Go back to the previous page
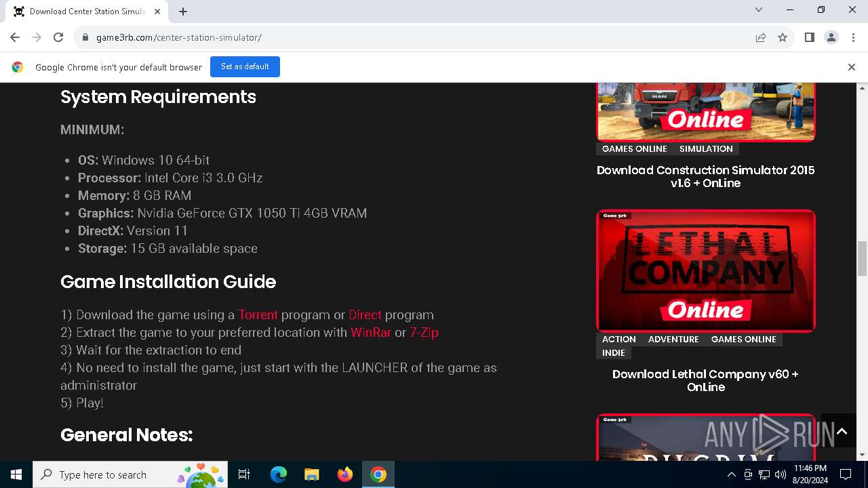 coord(15,37)
